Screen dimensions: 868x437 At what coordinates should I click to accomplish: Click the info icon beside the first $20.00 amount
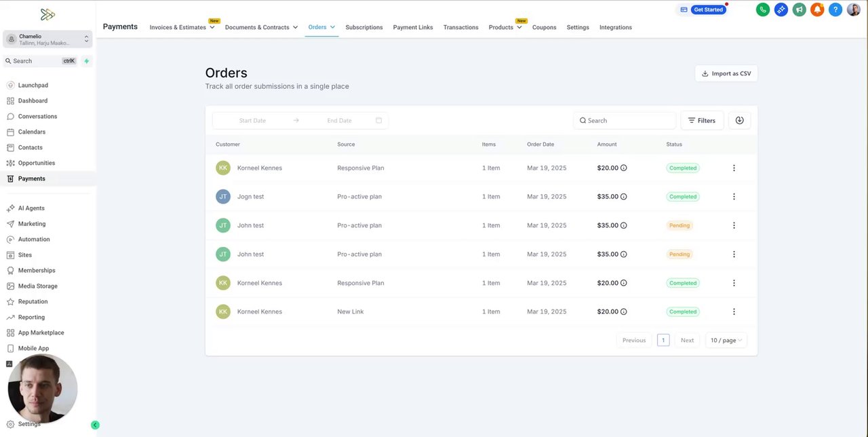tap(624, 168)
